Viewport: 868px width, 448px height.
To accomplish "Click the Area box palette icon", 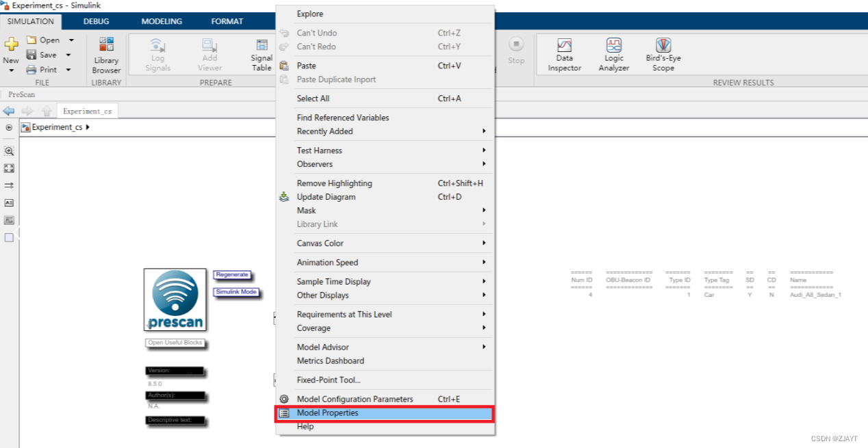I will 9,237.
